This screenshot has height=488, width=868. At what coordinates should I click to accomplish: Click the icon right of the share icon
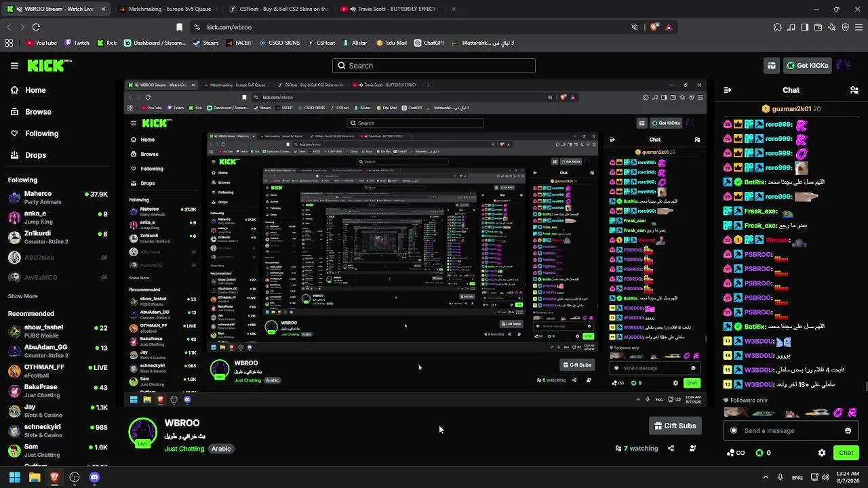[x=692, y=449]
